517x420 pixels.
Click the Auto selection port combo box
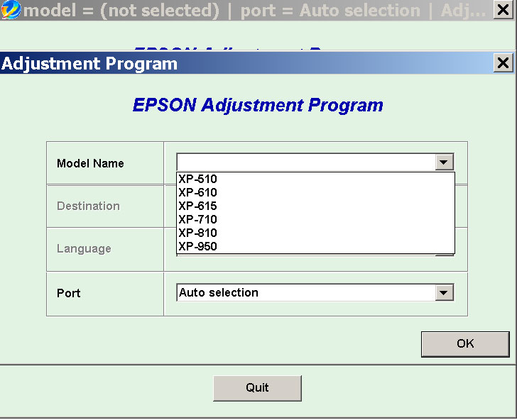point(315,292)
